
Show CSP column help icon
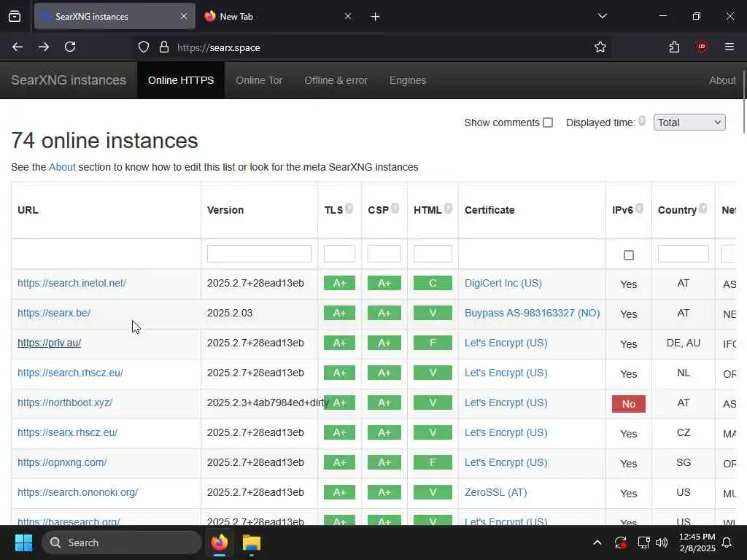(395, 208)
